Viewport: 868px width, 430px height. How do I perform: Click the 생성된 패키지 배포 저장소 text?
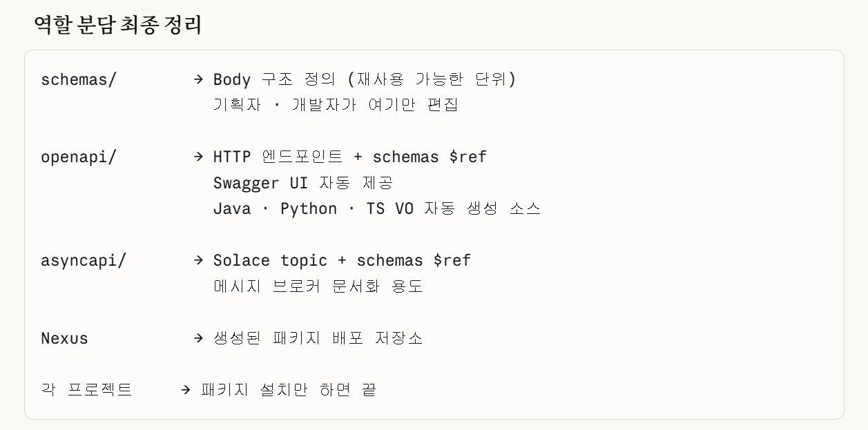[318, 338]
